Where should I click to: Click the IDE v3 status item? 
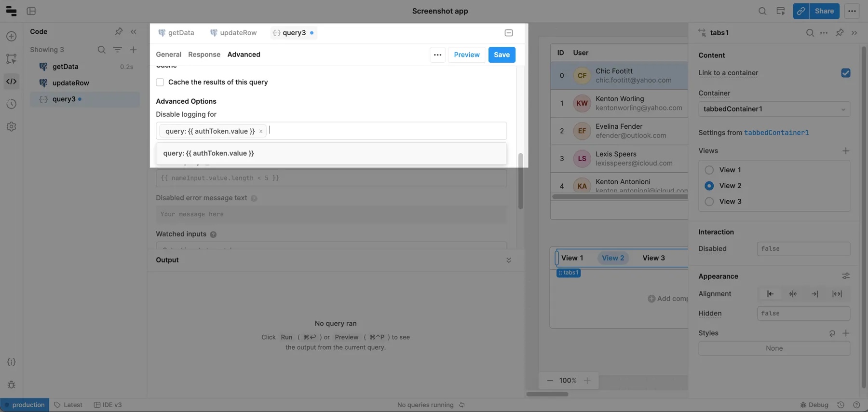[108, 405]
